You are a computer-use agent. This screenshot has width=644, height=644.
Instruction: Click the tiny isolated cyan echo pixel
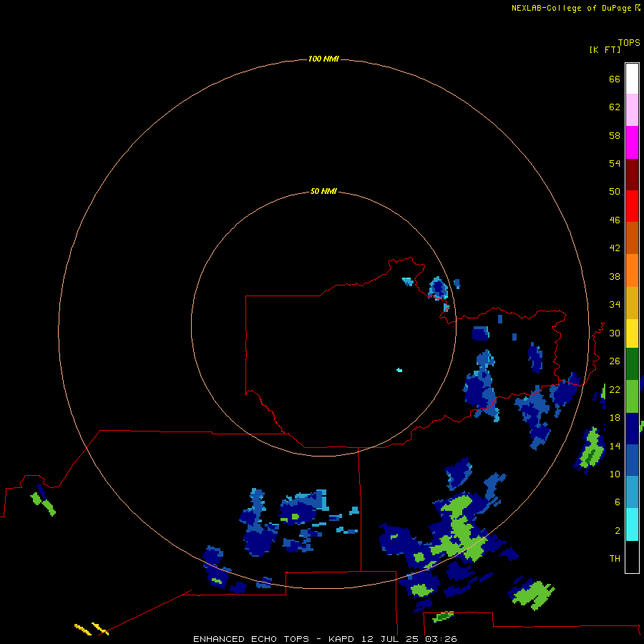[399, 370]
